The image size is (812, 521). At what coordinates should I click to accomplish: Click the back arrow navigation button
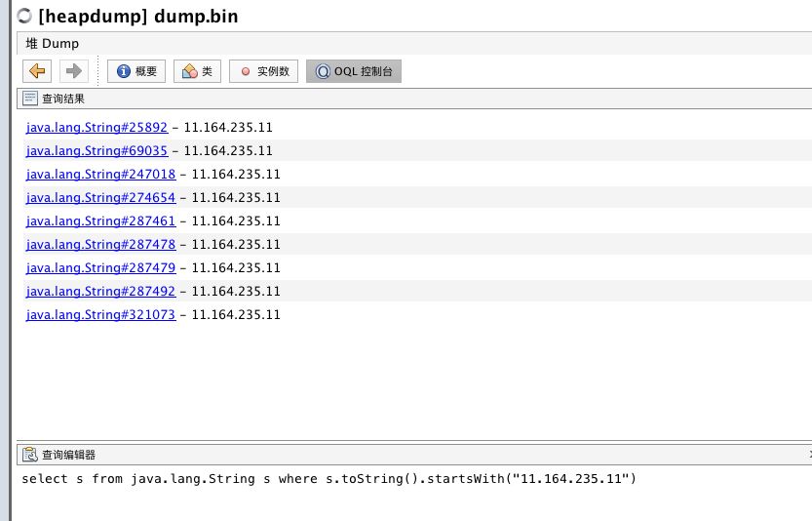pyautogui.click(x=38, y=71)
